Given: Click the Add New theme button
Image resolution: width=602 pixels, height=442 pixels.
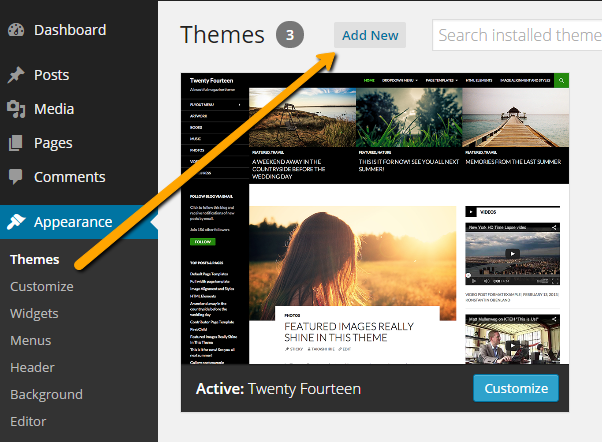Looking at the screenshot, I should click(370, 35).
